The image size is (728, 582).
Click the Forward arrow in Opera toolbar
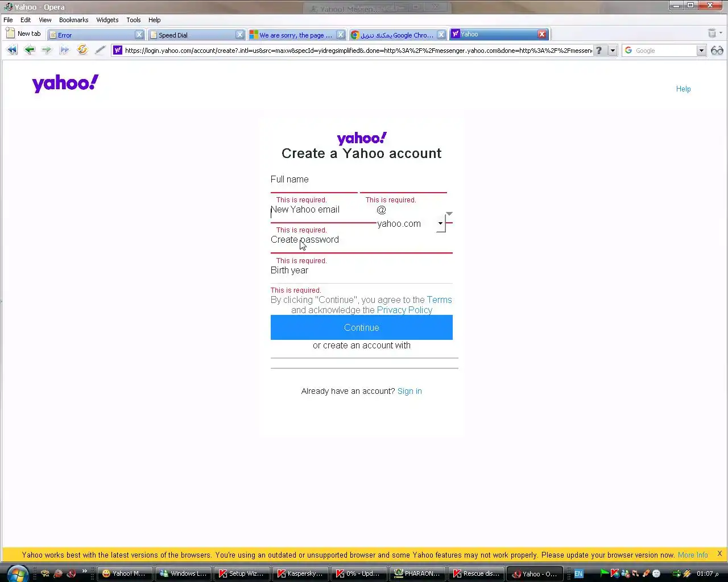(47, 50)
